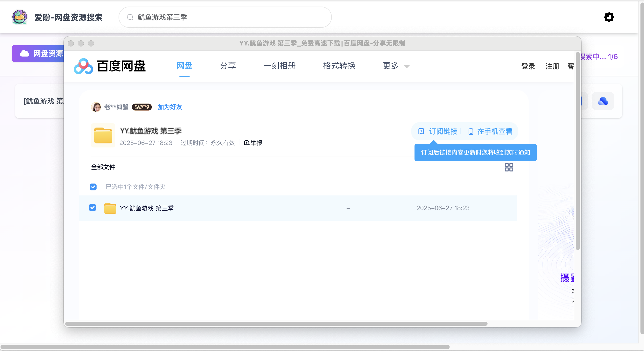Click the 爱盼 site logo icon
The height and width of the screenshot is (351, 644).
[19, 17]
